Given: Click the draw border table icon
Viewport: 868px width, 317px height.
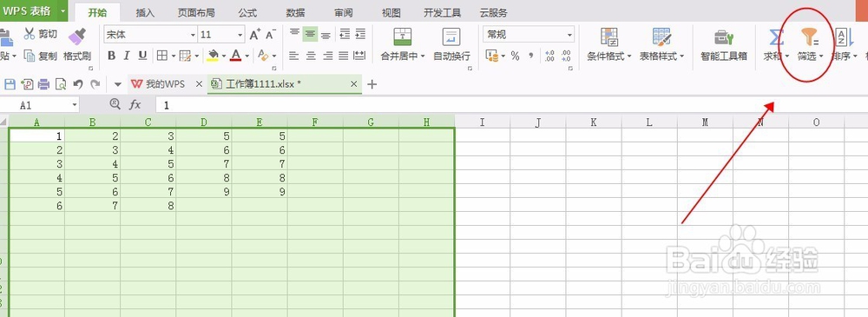Looking at the screenshot, I should coord(185,56).
